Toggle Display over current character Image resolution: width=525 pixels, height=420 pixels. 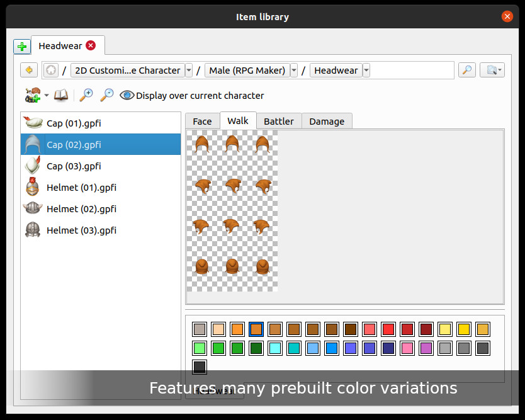pyautogui.click(x=127, y=95)
